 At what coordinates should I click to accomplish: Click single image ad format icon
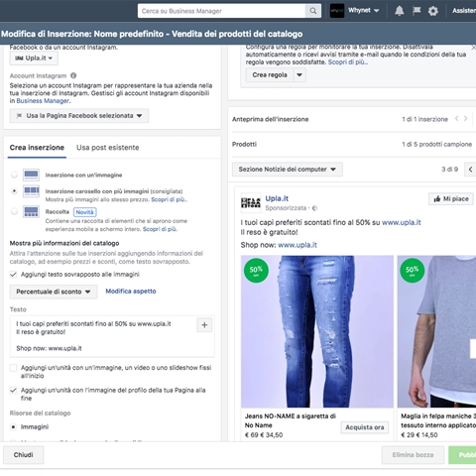point(31,175)
